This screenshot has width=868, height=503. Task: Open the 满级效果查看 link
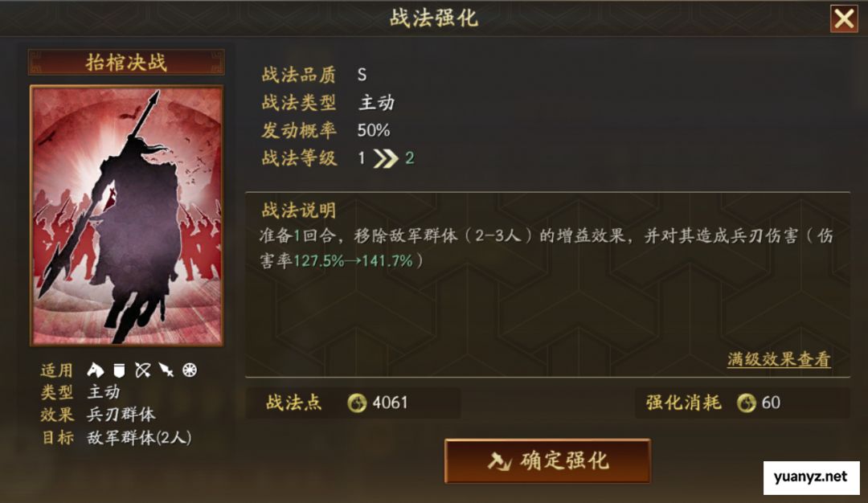coord(779,359)
